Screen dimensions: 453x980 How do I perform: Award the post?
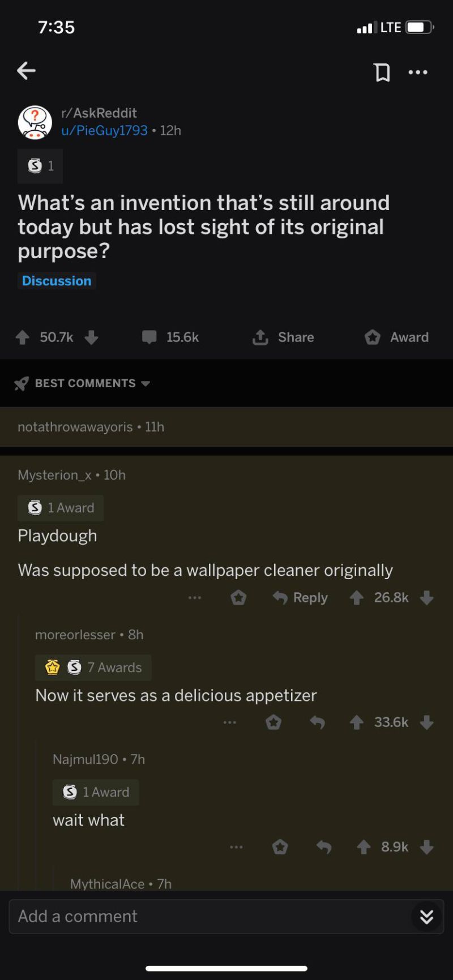[x=396, y=337]
